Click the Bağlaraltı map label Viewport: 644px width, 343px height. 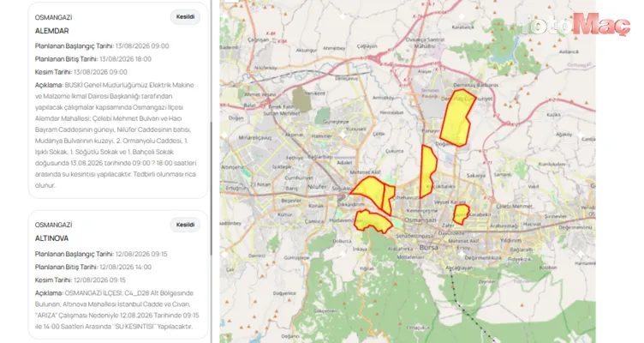(x=522, y=250)
